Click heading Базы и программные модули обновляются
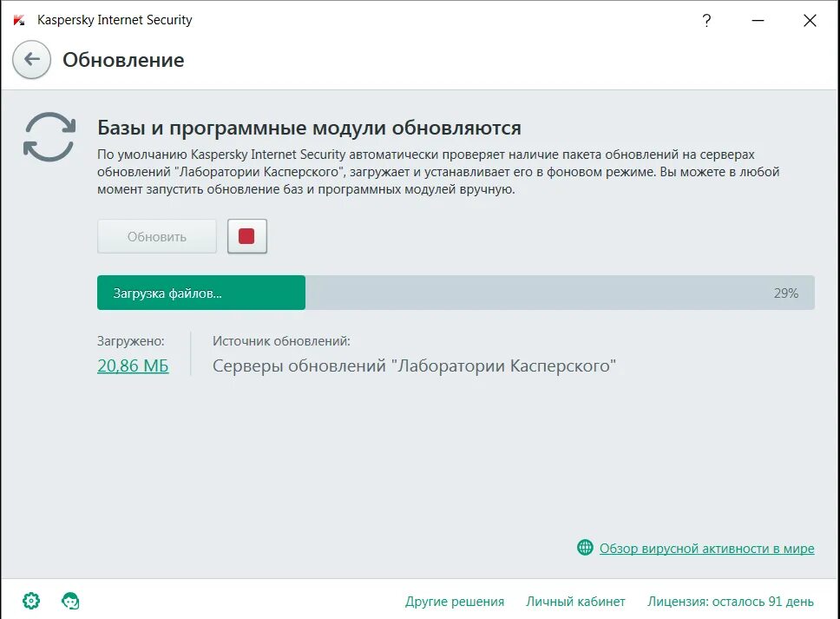The width and height of the screenshot is (840, 619). coord(309,128)
